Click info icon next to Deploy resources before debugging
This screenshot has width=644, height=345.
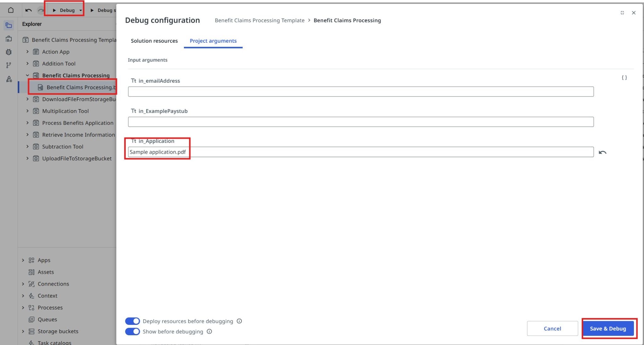[x=239, y=321]
